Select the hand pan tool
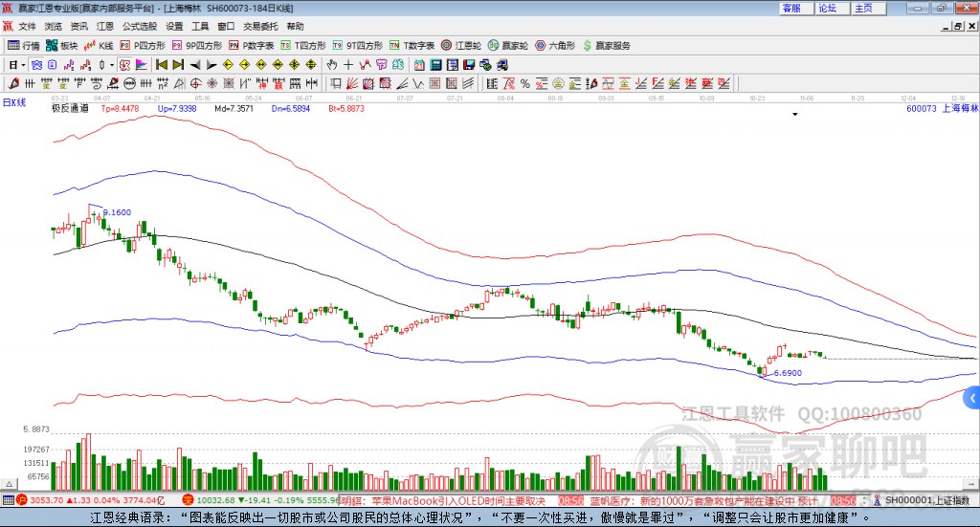 click(x=332, y=65)
